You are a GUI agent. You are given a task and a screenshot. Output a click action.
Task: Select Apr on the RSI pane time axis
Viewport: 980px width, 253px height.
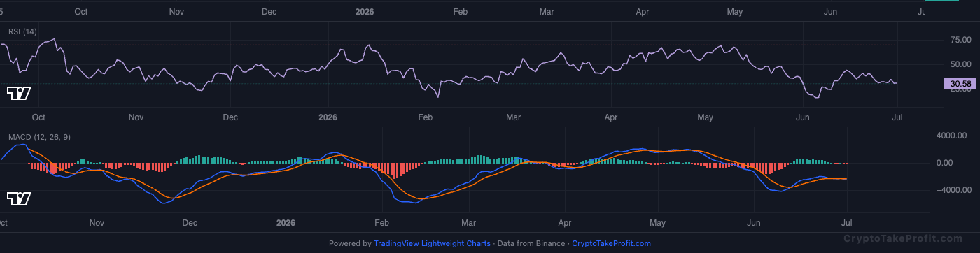[x=610, y=117]
